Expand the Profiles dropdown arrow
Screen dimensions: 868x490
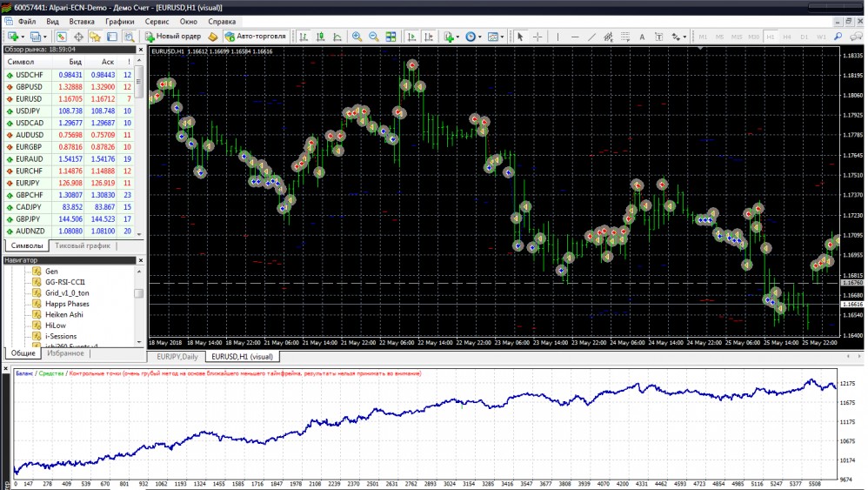coord(45,37)
